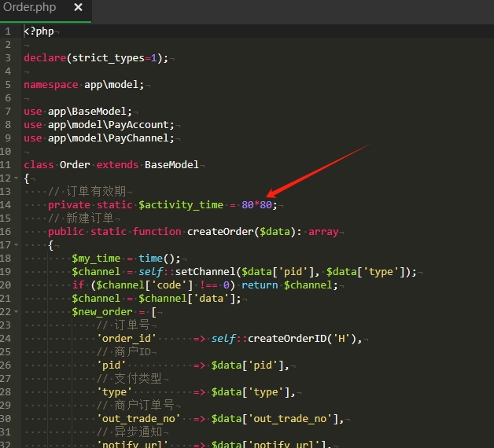Click 'class Order extends BaseModel' declaration
This screenshot has width=494, height=448.
[x=111, y=165]
